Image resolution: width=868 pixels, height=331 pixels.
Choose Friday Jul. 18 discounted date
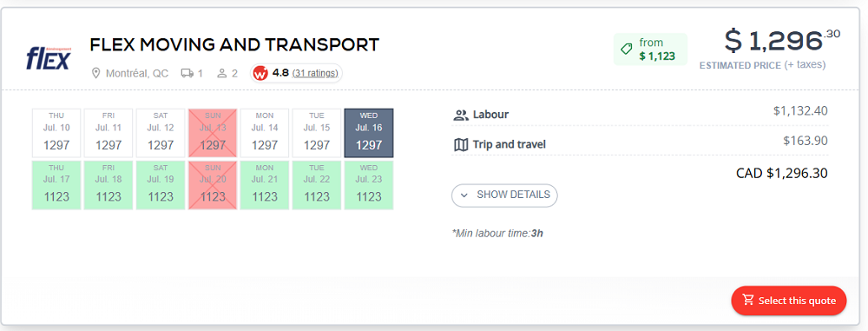pyautogui.click(x=108, y=185)
